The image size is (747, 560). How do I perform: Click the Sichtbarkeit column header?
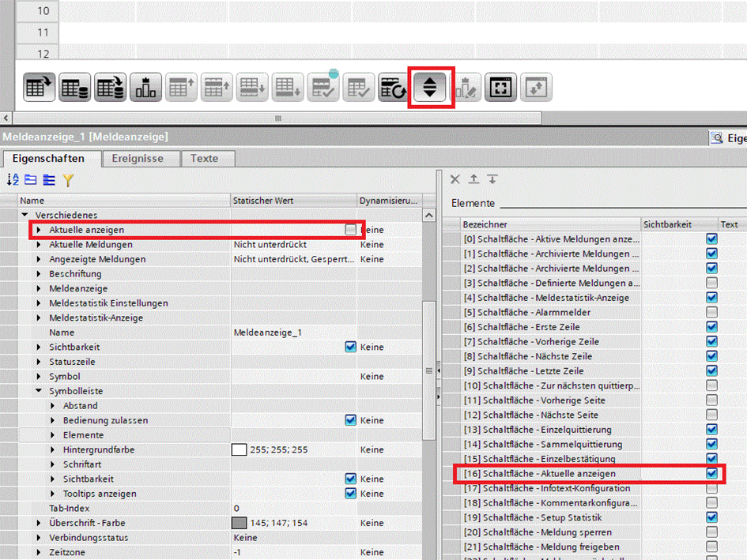[679, 224]
